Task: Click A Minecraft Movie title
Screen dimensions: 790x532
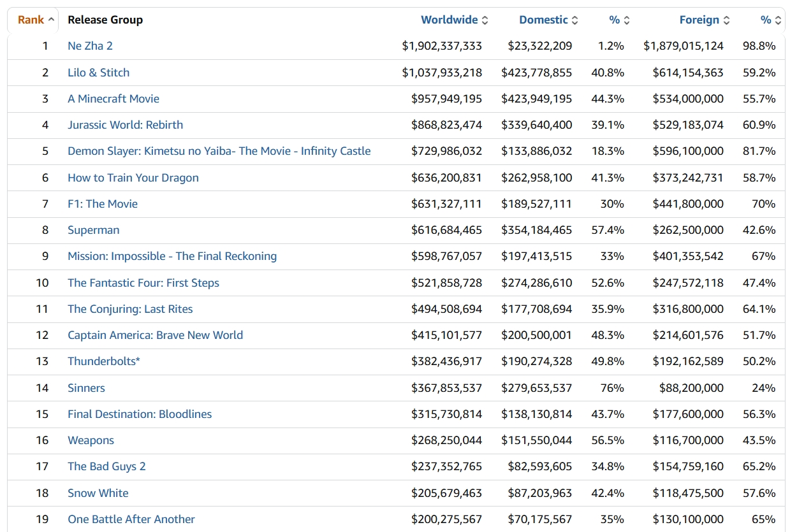Action: (113, 99)
